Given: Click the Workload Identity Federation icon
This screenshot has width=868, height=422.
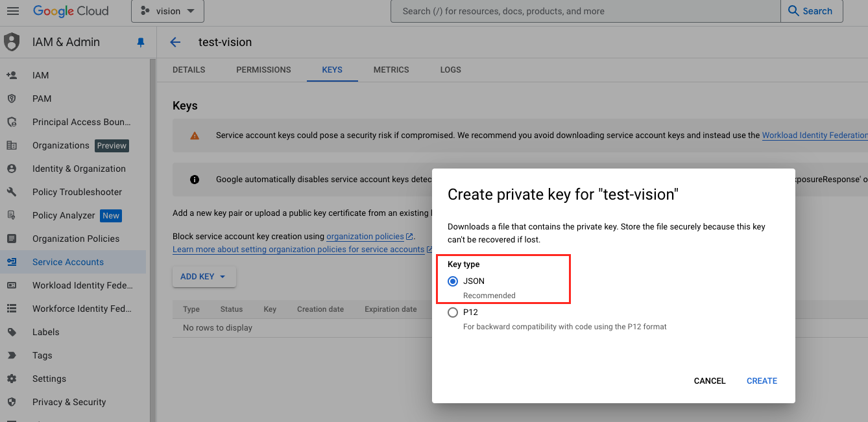Looking at the screenshot, I should 12,285.
